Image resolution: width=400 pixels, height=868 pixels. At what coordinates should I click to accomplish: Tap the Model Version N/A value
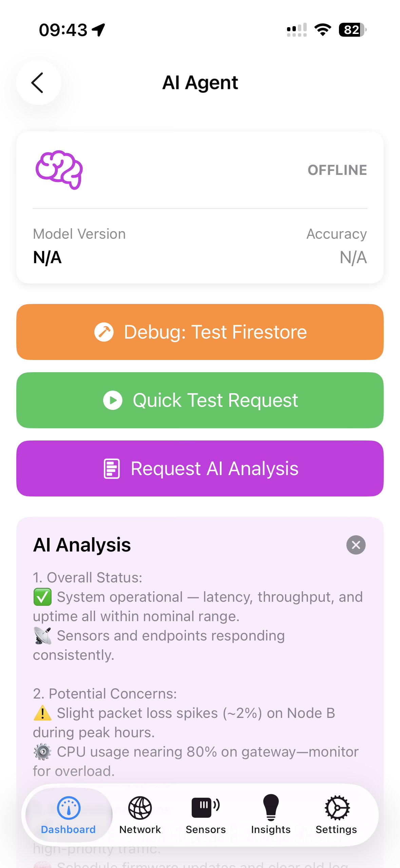click(47, 257)
